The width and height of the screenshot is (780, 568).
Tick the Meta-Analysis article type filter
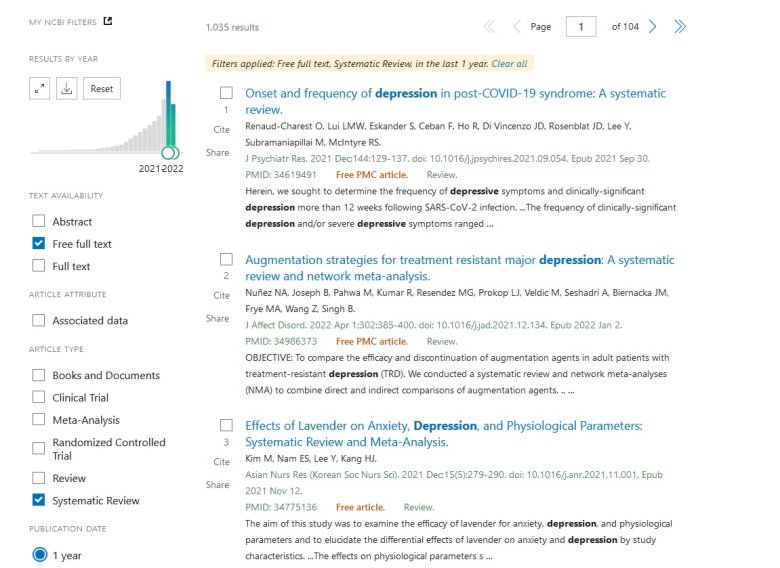(x=39, y=421)
